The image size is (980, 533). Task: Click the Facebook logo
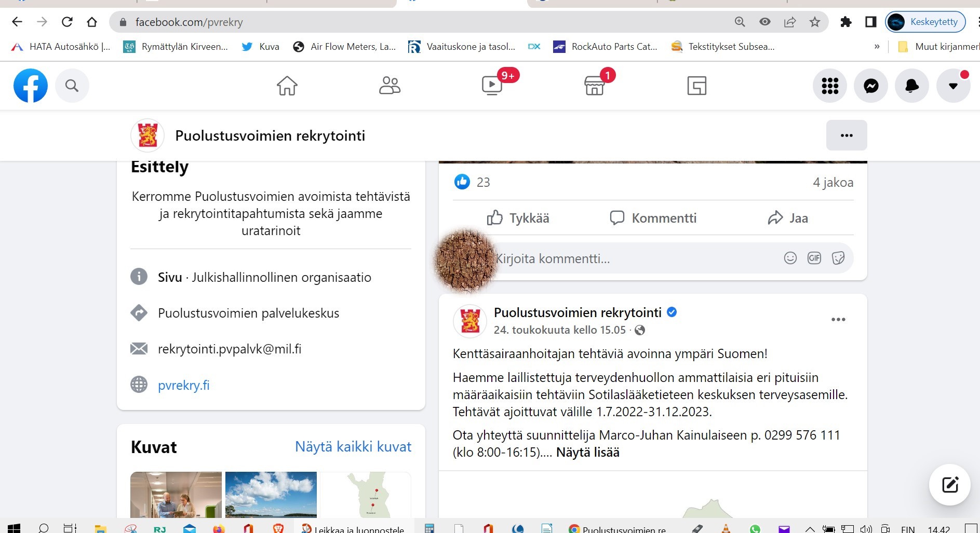pyautogui.click(x=31, y=86)
